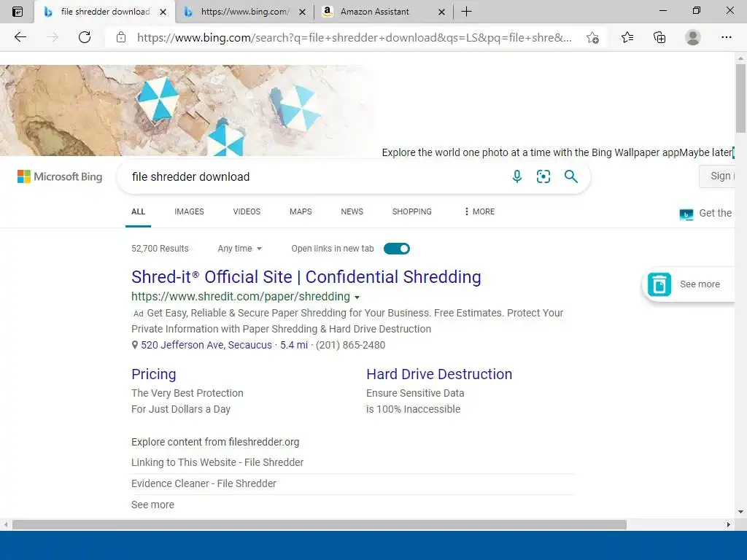Click the Microsoft Bing logo
This screenshot has height=560, width=747.
pos(60,176)
